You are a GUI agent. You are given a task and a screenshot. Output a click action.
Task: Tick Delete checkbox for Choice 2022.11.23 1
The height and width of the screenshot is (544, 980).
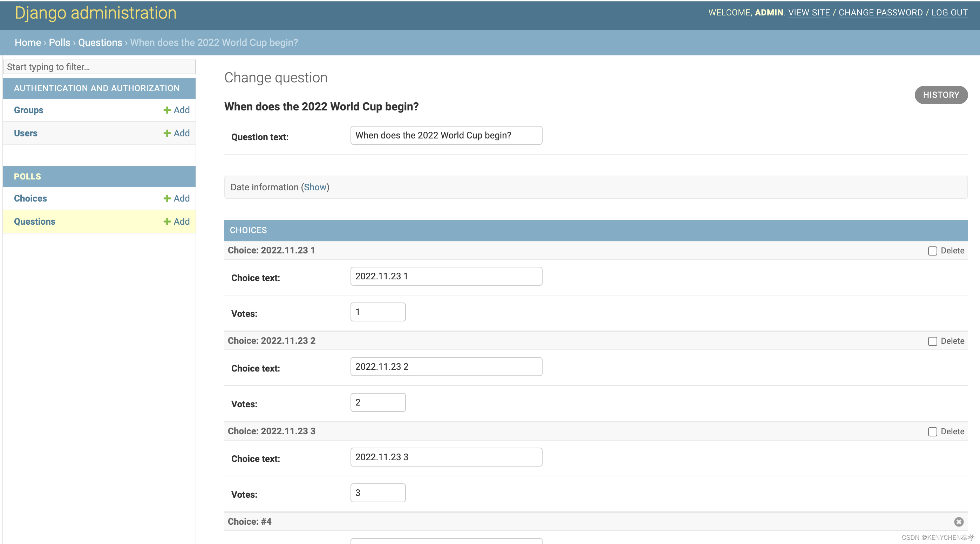coord(932,251)
